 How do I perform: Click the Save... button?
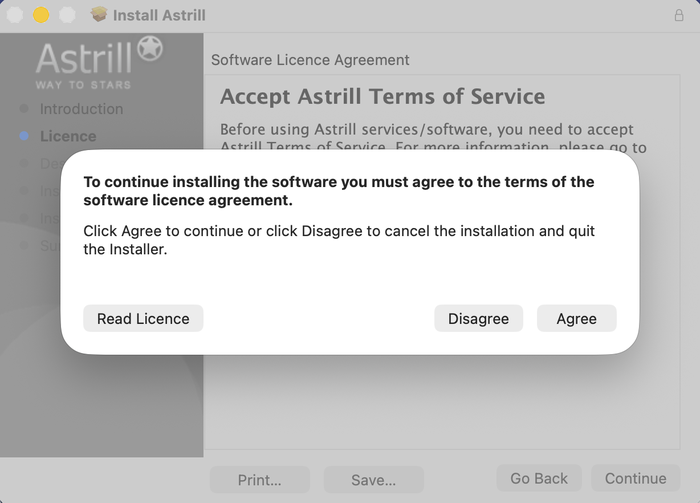pyautogui.click(x=374, y=480)
